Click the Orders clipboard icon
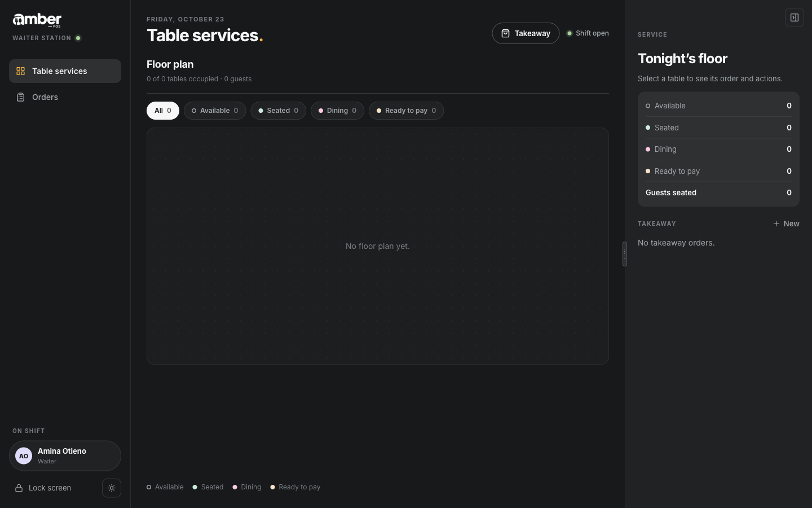Image resolution: width=812 pixels, height=508 pixels. [20, 97]
